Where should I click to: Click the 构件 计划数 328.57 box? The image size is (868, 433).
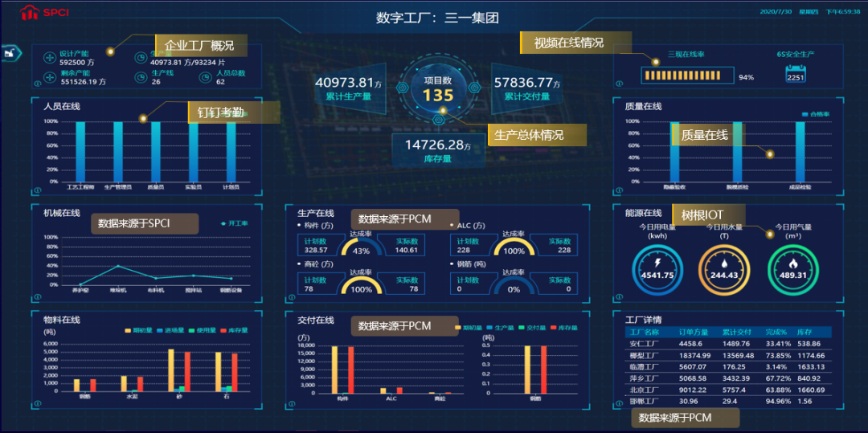318,246
